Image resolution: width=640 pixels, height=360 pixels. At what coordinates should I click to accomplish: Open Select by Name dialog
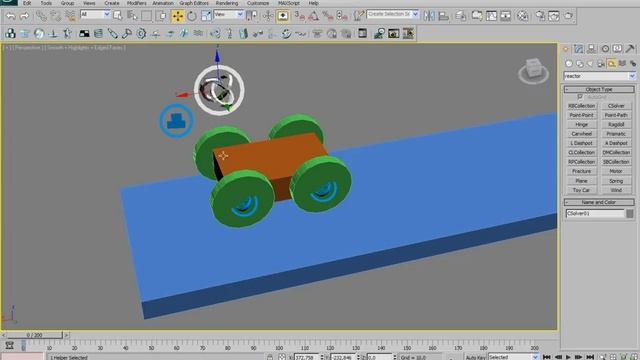pyautogui.click(x=132, y=16)
